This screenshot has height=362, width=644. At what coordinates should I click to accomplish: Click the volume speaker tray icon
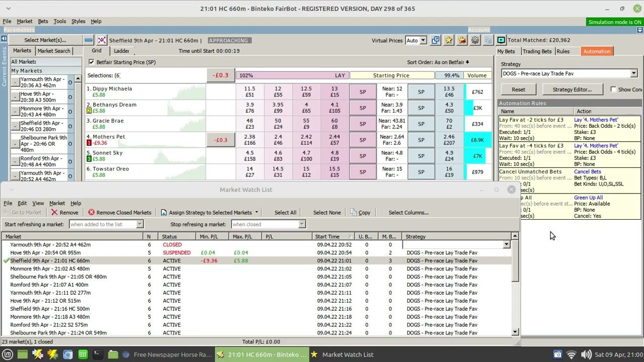586,354
